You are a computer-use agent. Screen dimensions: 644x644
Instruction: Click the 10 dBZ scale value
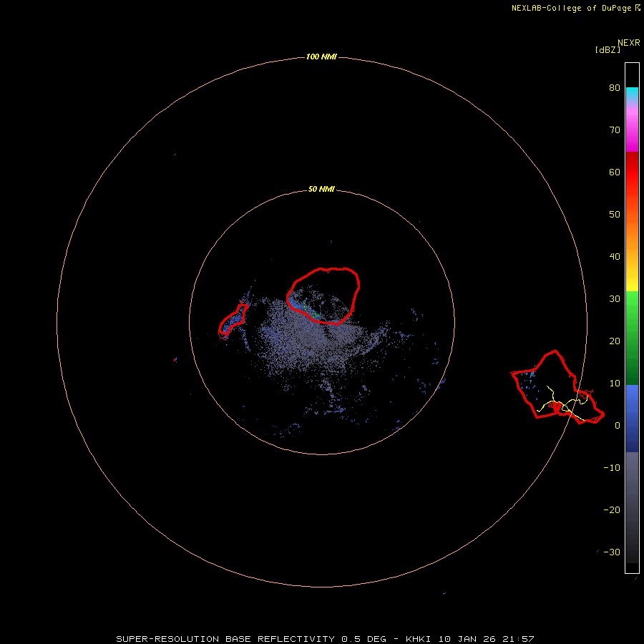pos(615,384)
